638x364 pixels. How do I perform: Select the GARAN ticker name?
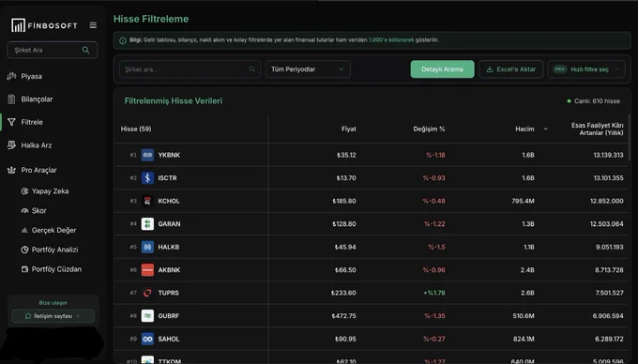(x=169, y=223)
